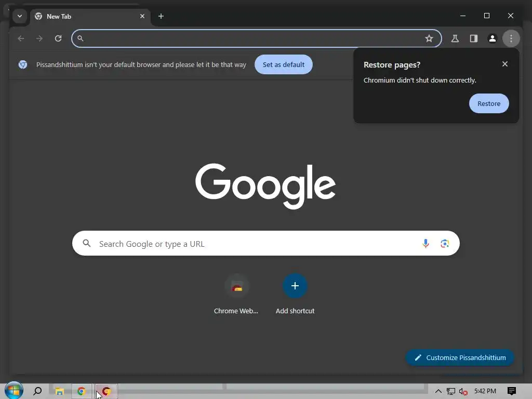
Task: Show hidden system tray icons
Action: pyautogui.click(x=438, y=391)
